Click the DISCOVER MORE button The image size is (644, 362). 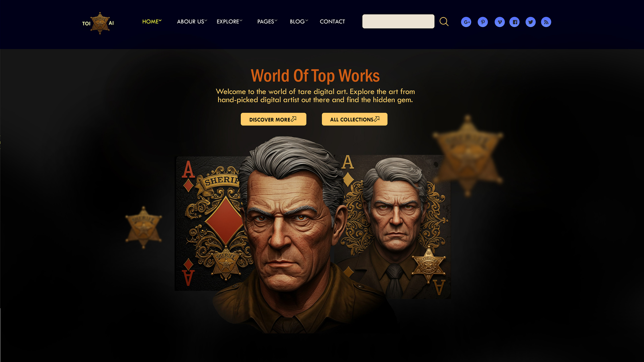click(x=273, y=119)
